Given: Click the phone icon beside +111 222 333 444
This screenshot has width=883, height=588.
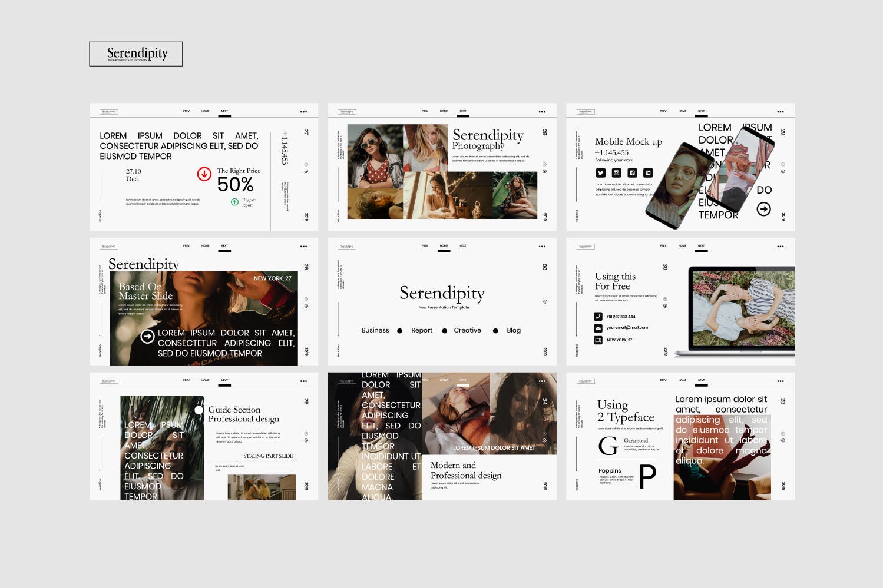Looking at the screenshot, I should tap(598, 316).
